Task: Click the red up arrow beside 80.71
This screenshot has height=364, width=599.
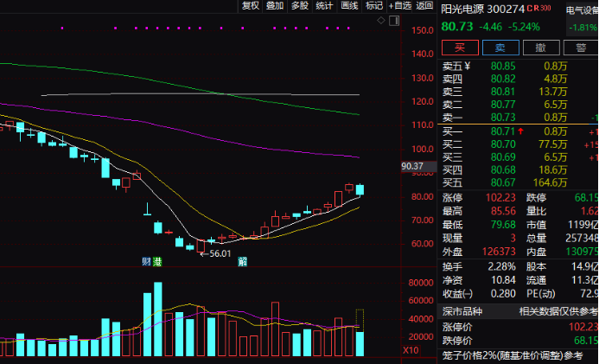Action: tap(520, 131)
